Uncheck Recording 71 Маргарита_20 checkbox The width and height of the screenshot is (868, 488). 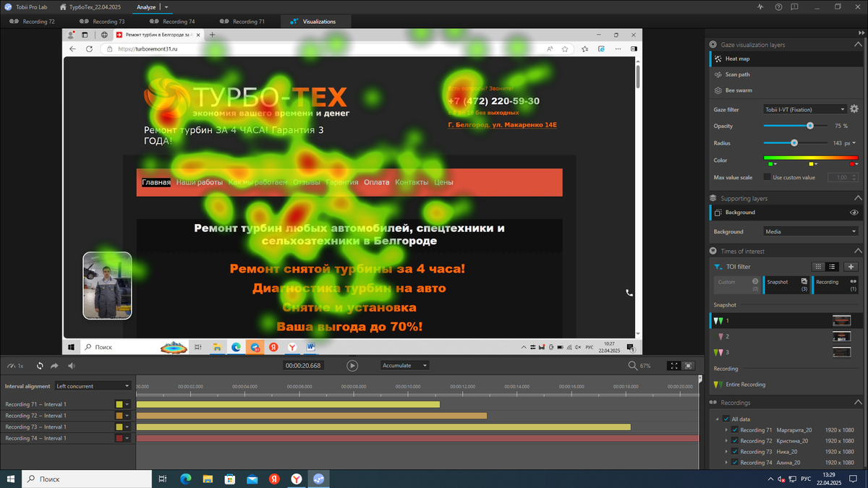[x=735, y=429]
